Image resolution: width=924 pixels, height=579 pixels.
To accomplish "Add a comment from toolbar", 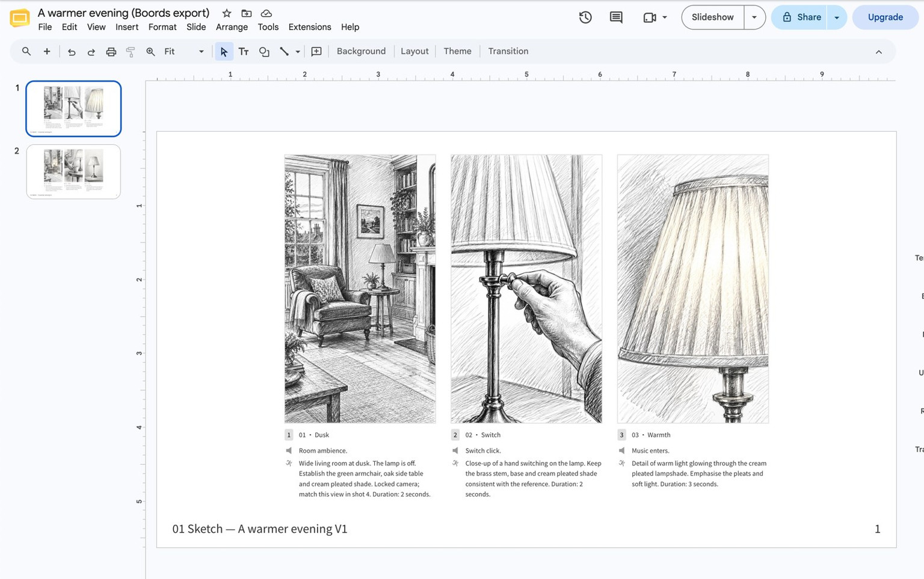I will 316,52.
